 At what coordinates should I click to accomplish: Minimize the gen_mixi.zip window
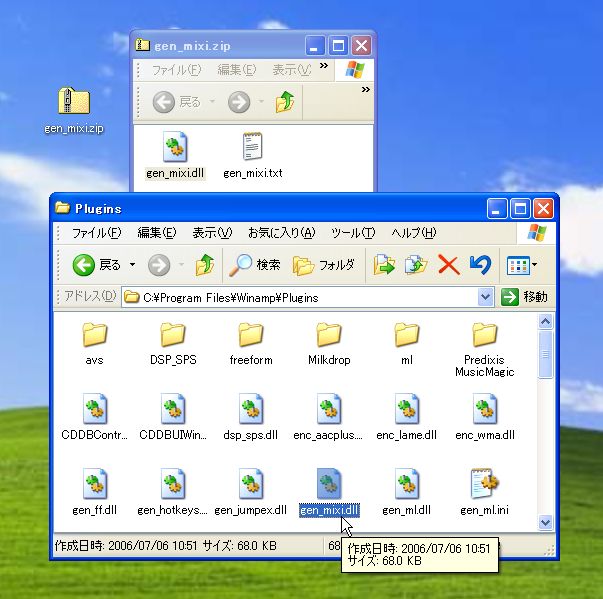click(x=315, y=46)
